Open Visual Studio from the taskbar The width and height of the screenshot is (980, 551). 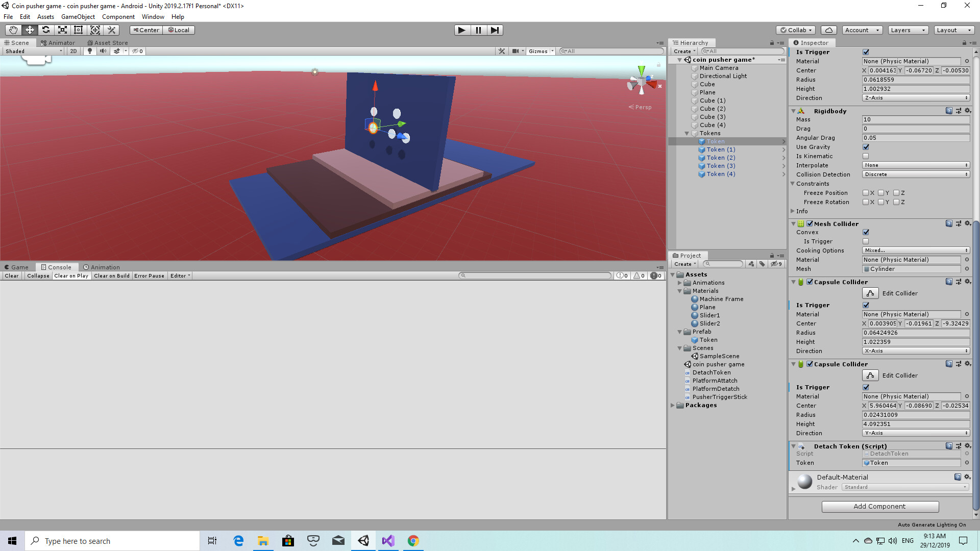pos(388,541)
